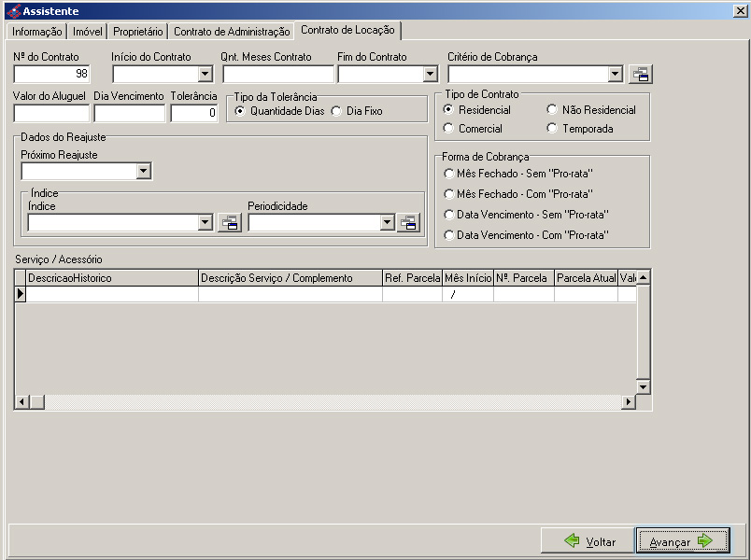Open the Próximo Reajuste dropdown
The width and height of the screenshot is (751, 560).
(x=143, y=171)
